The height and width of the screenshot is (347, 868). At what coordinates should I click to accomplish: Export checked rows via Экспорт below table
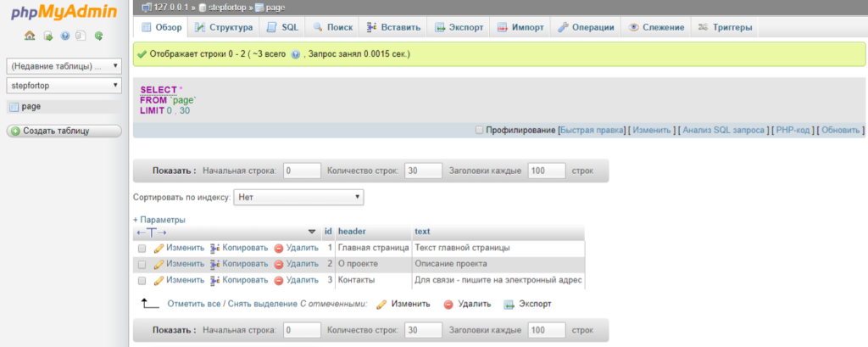click(527, 304)
